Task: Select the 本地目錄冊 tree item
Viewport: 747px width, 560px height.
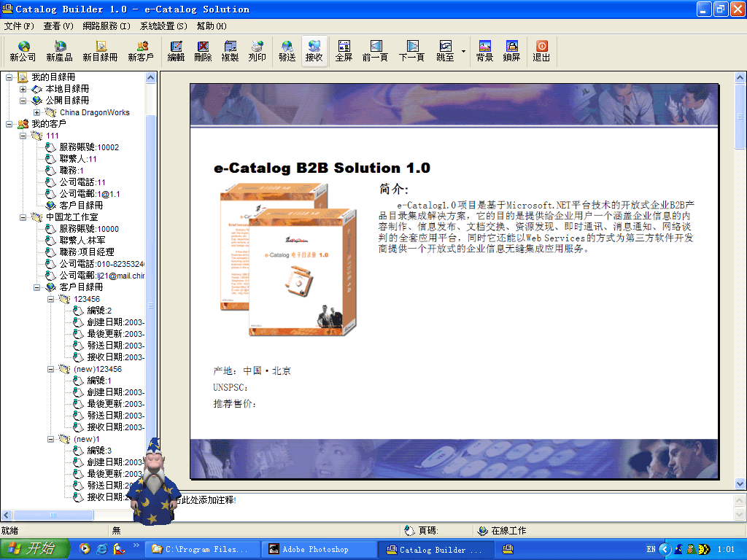Action: pyautogui.click(x=67, y=89)
